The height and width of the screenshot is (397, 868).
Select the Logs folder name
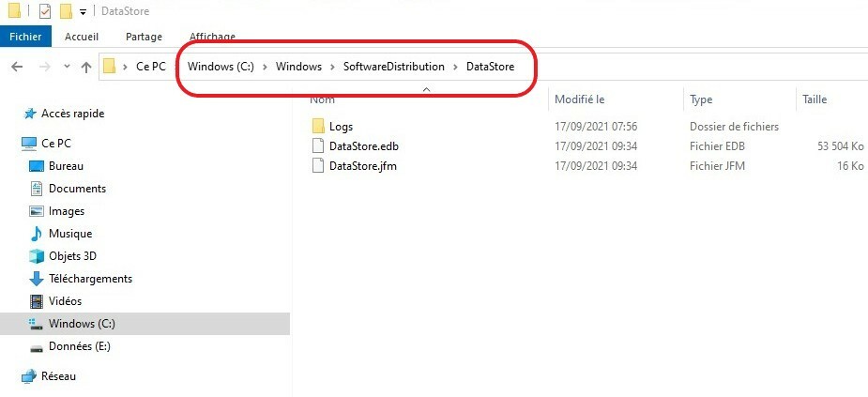click(x=341, y=127)
